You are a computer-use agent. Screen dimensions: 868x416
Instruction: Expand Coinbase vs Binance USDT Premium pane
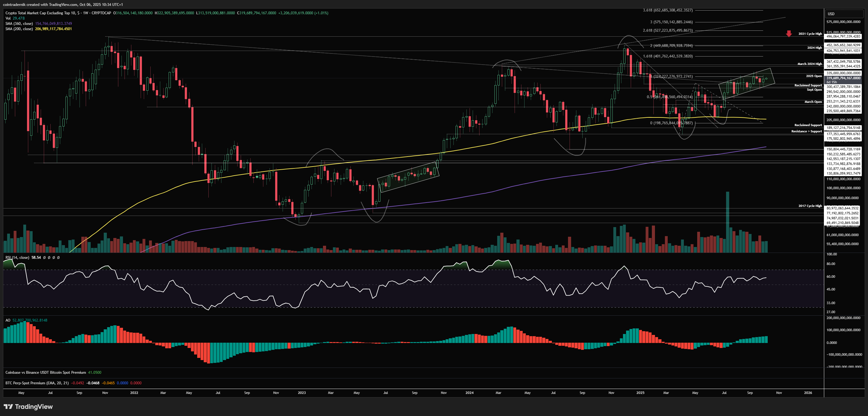(x=45, y=373)
